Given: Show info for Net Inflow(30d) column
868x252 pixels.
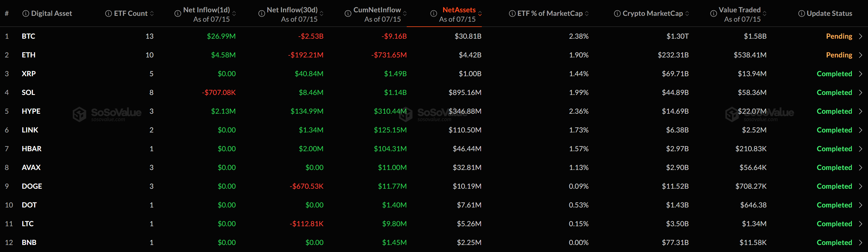Looking at the screenshot, I should click(x=261, y=13).
